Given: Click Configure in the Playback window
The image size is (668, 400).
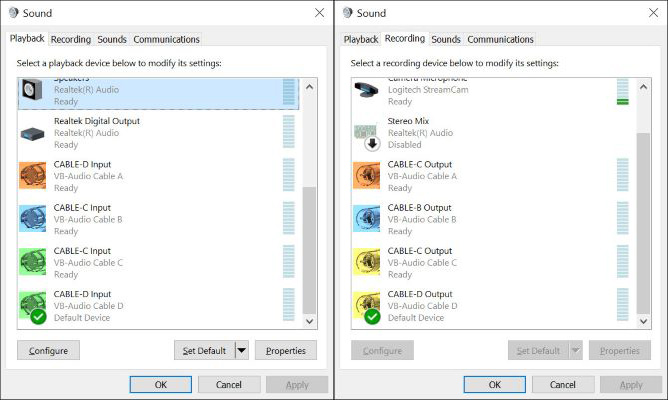Looking at the screenshot, I should [48, 350].
